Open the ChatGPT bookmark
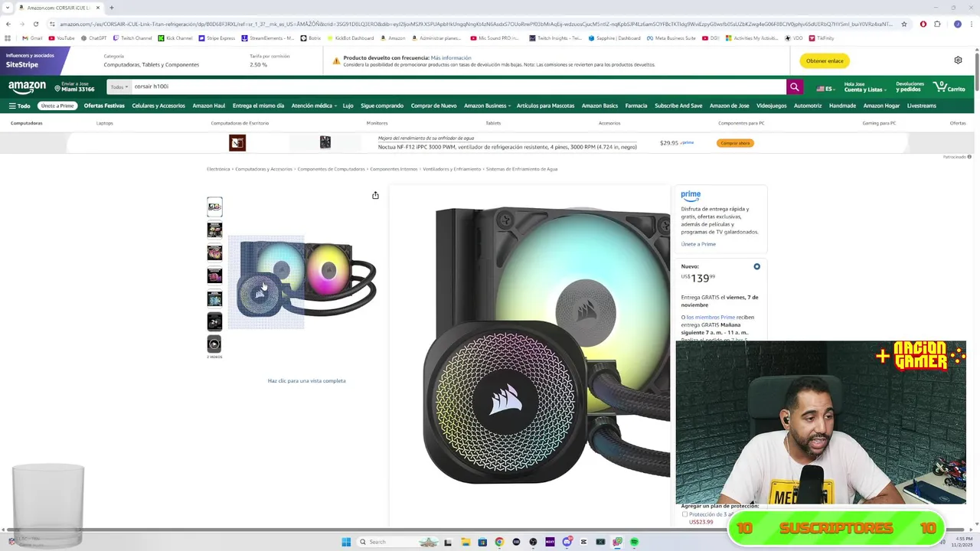The width and height of the screenshot is (980, 551). (x=93, y=38)
